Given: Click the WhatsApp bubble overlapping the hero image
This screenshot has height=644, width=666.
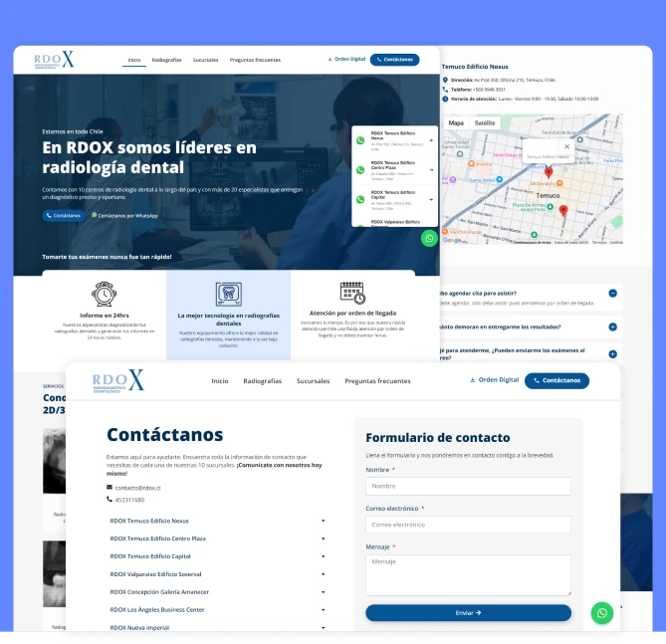Looking at the screenshot, I should [x=428, y=238].
